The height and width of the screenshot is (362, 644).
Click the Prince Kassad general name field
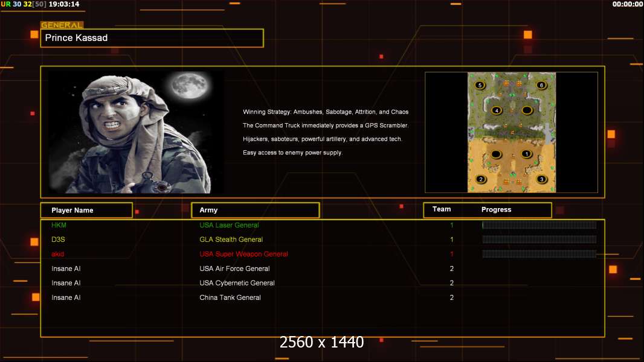152,38
